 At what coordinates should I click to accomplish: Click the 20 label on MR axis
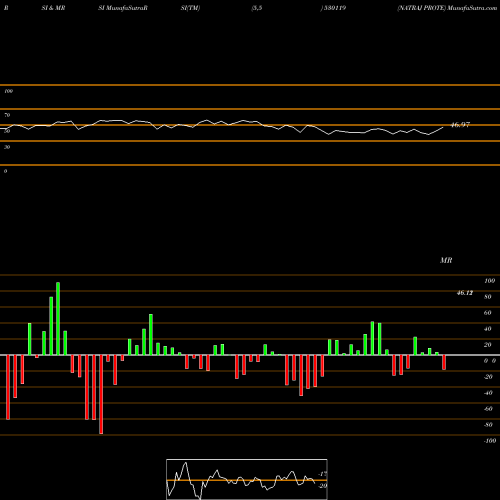pos(488,345)
